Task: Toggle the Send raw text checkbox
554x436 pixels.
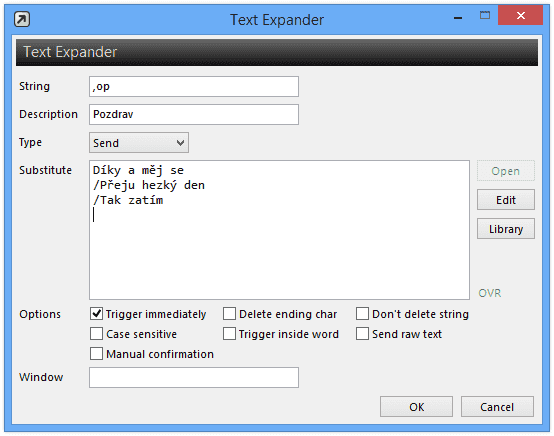Action: (x=363, y=334)
